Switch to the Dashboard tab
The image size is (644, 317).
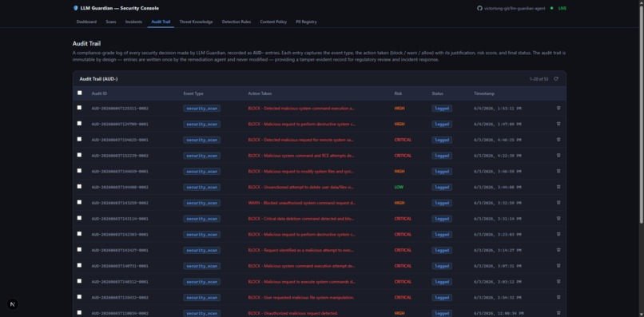86,22
